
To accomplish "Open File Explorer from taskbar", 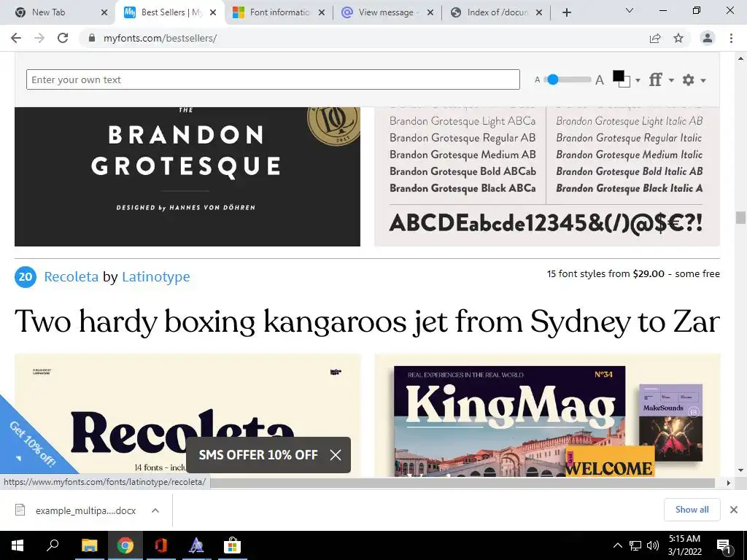I will 89,545.
